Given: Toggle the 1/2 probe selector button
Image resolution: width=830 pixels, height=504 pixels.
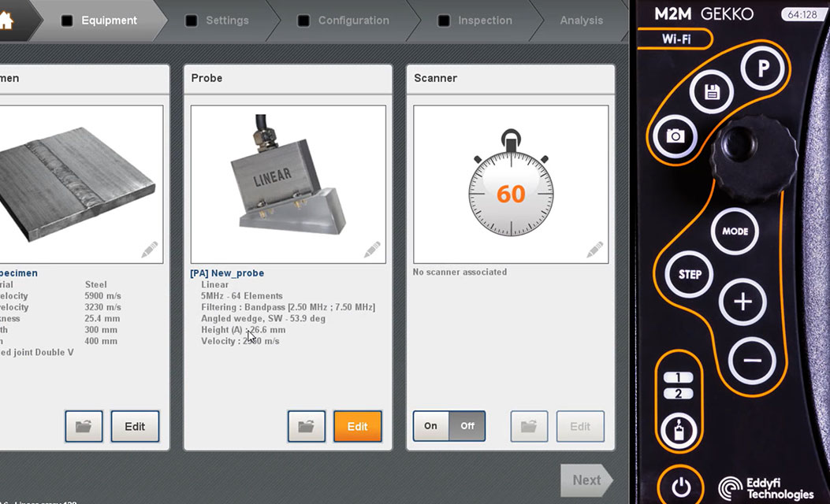Looking at the screenshot, I should [x=677, y=386].
